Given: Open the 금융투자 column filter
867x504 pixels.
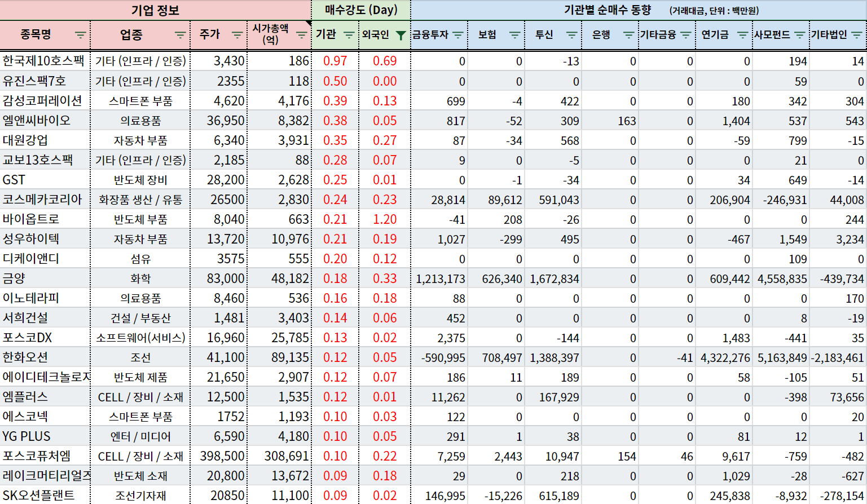Looking at the screenshot, I should [457, 35].
